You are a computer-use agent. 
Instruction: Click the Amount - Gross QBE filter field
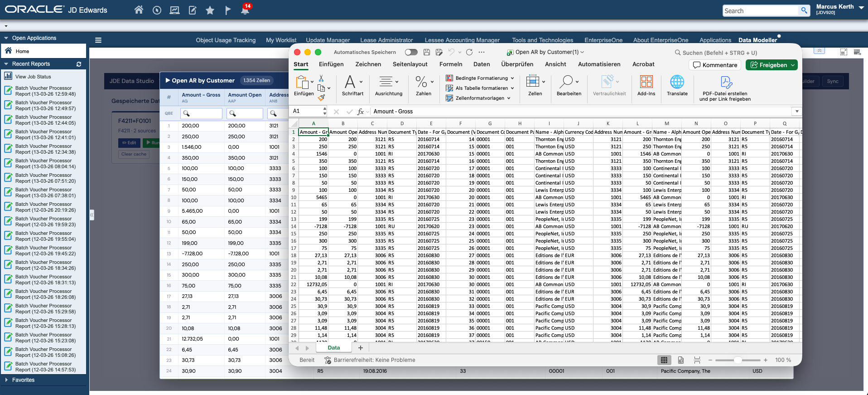click(201, 113)
